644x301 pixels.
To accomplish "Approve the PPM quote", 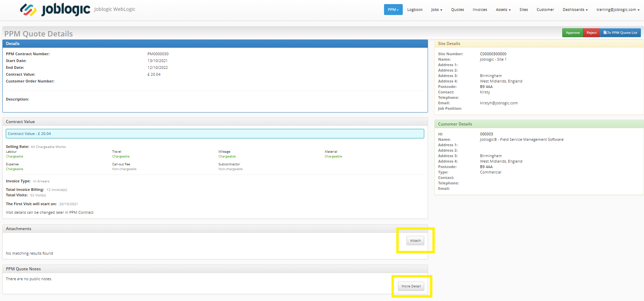I will coord(572,33).
